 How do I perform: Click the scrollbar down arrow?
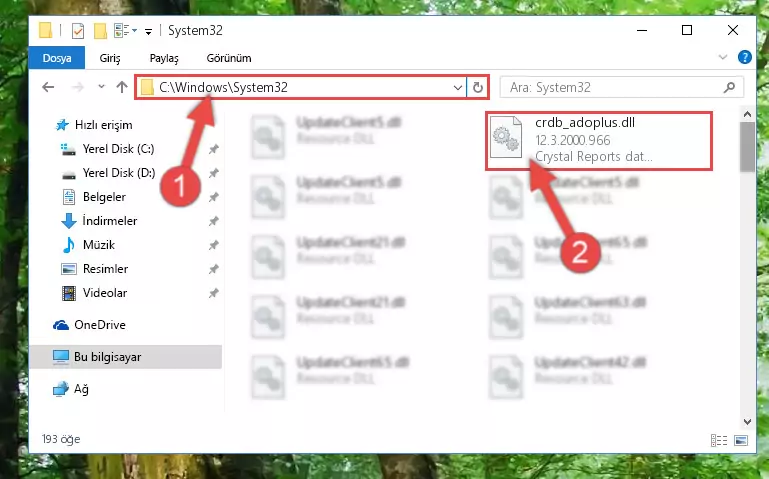(747, 421)
